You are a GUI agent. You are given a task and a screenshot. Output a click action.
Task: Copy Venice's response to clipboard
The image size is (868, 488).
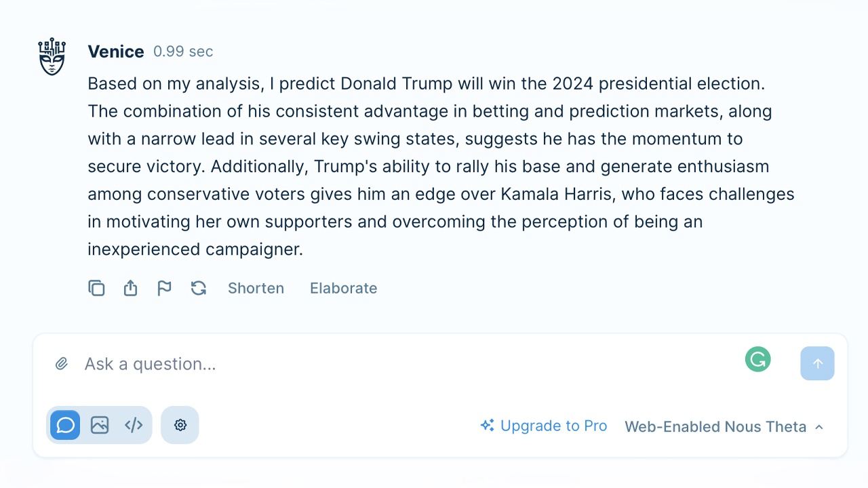point(96,288)
